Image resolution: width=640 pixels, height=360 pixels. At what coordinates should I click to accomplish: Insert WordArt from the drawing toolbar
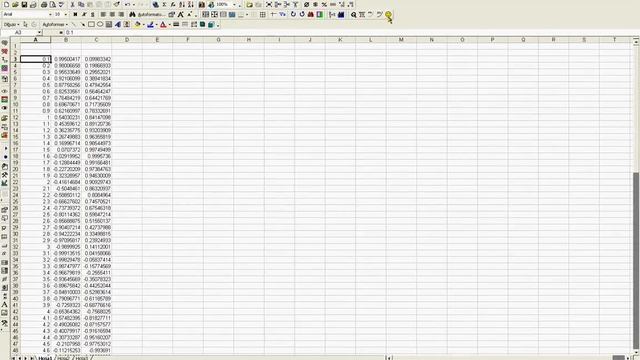click(118, 24)
